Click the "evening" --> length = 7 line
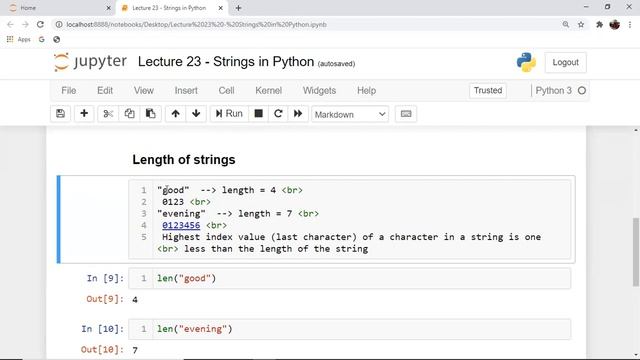Viewport: 640px width, 360px height. [x=238, y=213]
